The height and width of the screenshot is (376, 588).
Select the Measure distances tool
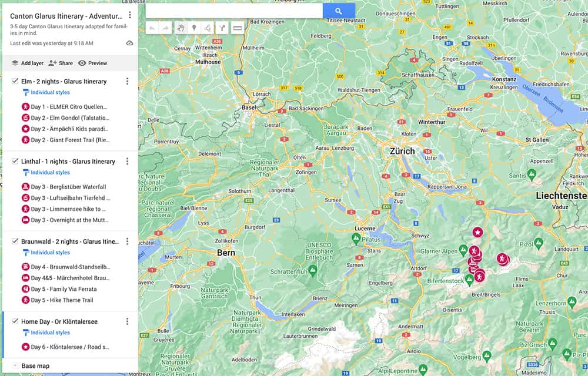237,28
